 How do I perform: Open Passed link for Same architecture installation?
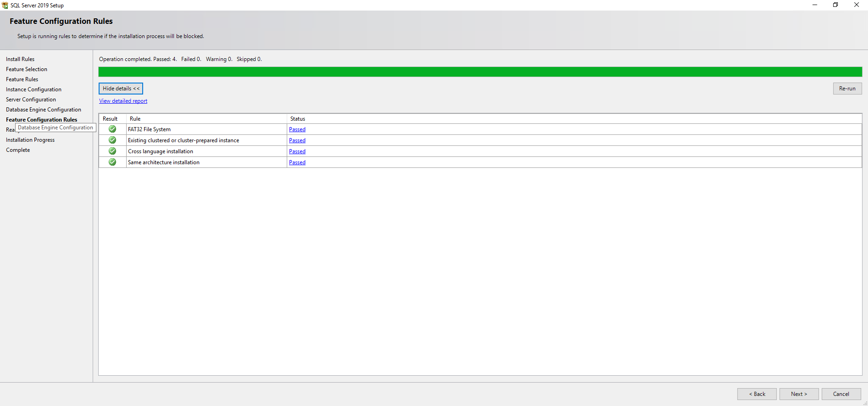pos(297,162)
